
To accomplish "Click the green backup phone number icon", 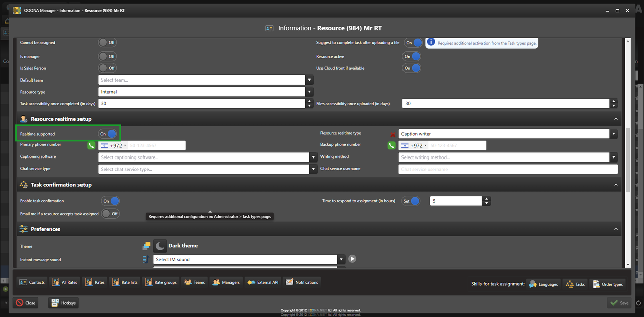I will [392, 145].
